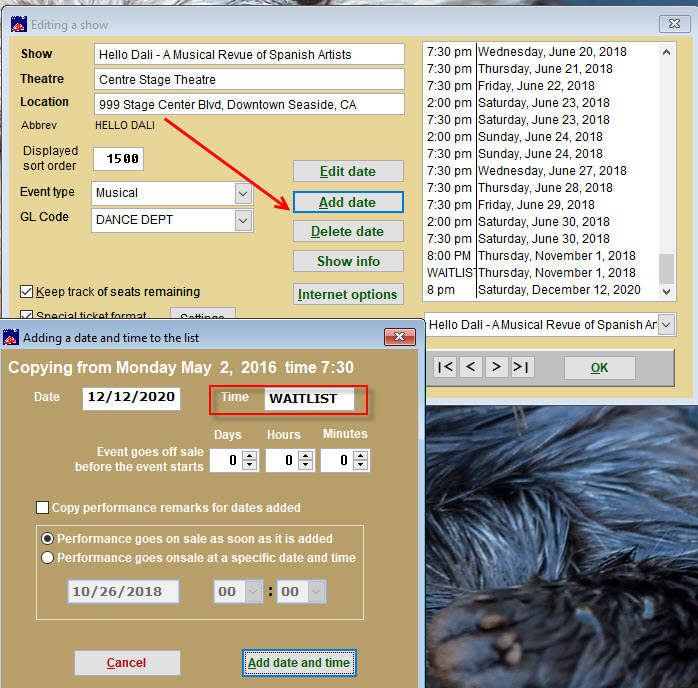Jump to first record navigation arrow
Image resolution: width=698 pixels, height=688 pixels.
click(x=446, y=367)
